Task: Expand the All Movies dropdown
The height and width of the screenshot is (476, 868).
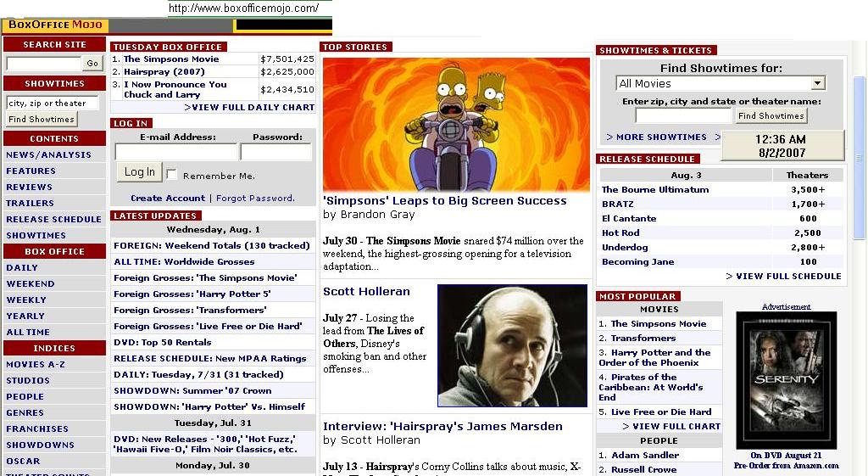Action: (x=818, y=83)
